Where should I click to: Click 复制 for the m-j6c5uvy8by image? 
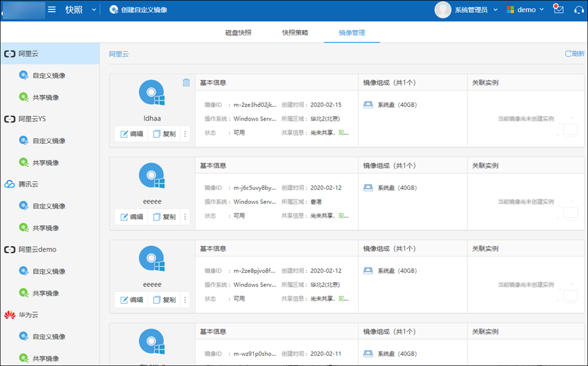click(x=164, y=217)
